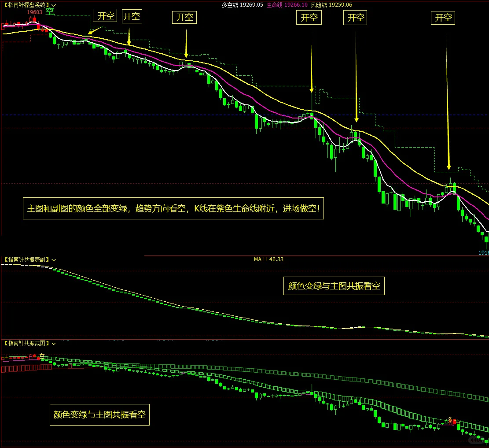Click the 空 signal marker in 共振贰图 panel
Screen dimensions: 489x448
(x=42, y=356)
